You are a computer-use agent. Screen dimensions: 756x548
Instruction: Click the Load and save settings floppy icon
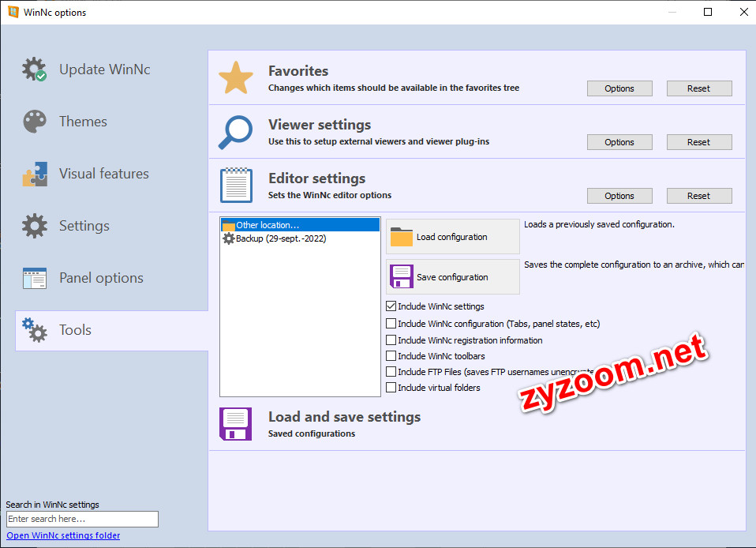click(236, 424)
